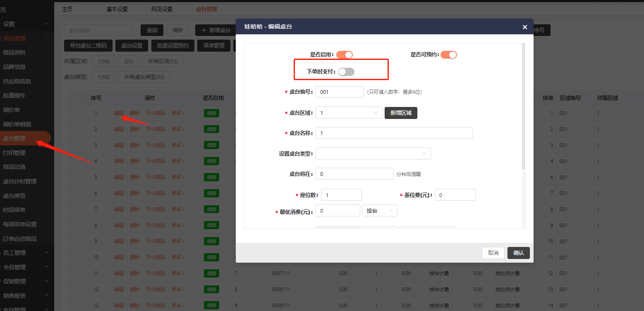The image size is (644, 311).
Task: Click the 新增区域 button
Action: 400,113
